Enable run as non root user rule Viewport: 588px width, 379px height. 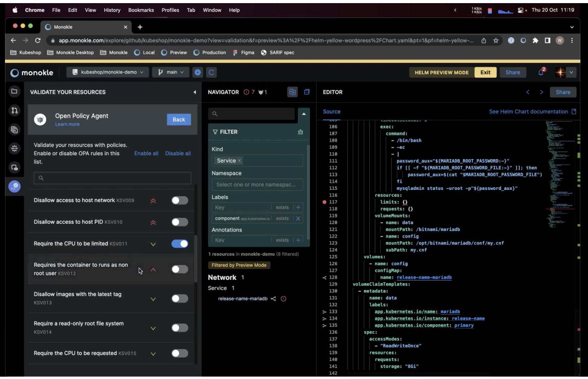180,269
